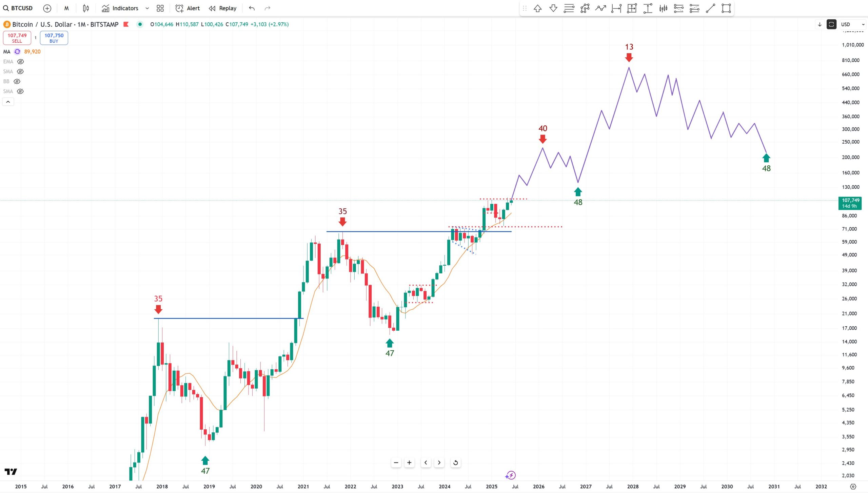The height and width of the screenshot is (493, 868).
Task: Select the arrow down drawing tool
Action: pos(553,8)
